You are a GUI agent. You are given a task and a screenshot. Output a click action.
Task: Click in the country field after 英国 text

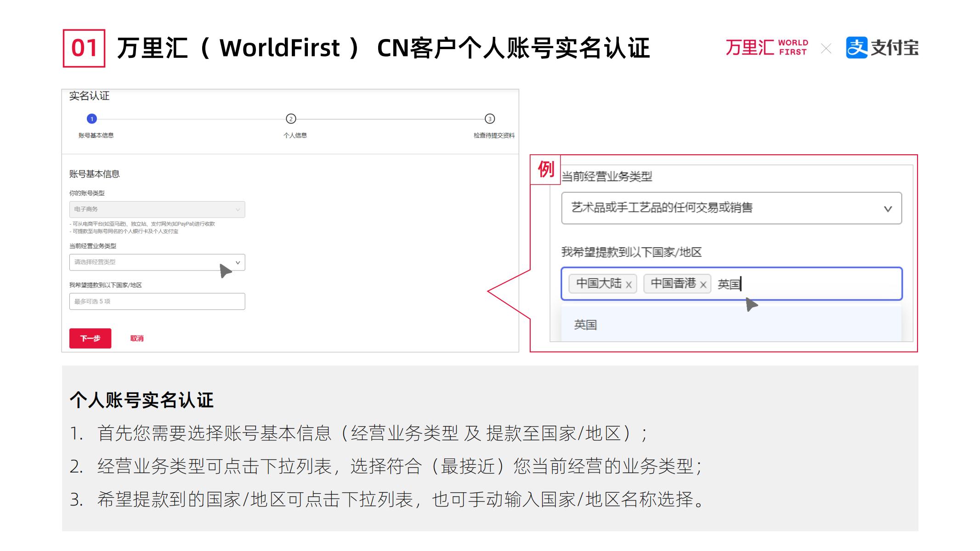pos(809,284)
